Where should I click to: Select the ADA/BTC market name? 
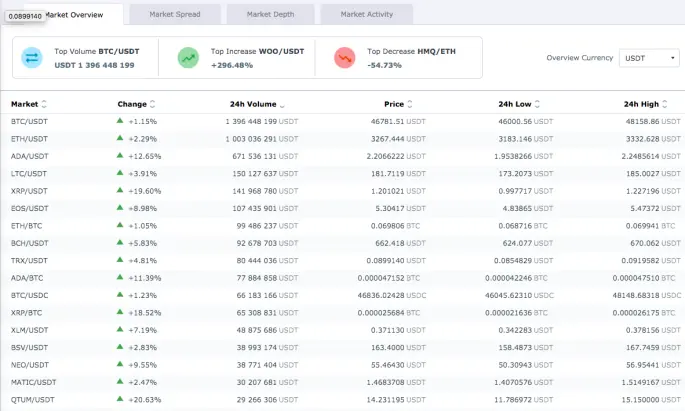(x=27, y=278)
